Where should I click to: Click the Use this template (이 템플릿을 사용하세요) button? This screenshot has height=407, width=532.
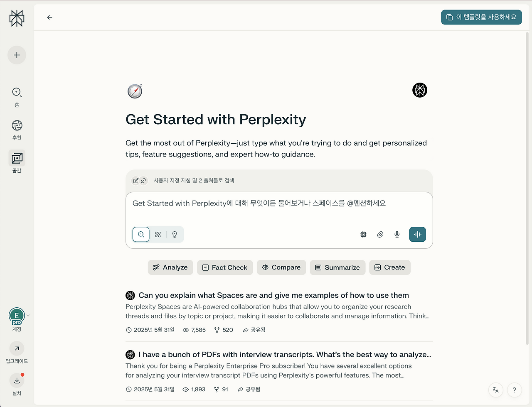tap(481, 17)
